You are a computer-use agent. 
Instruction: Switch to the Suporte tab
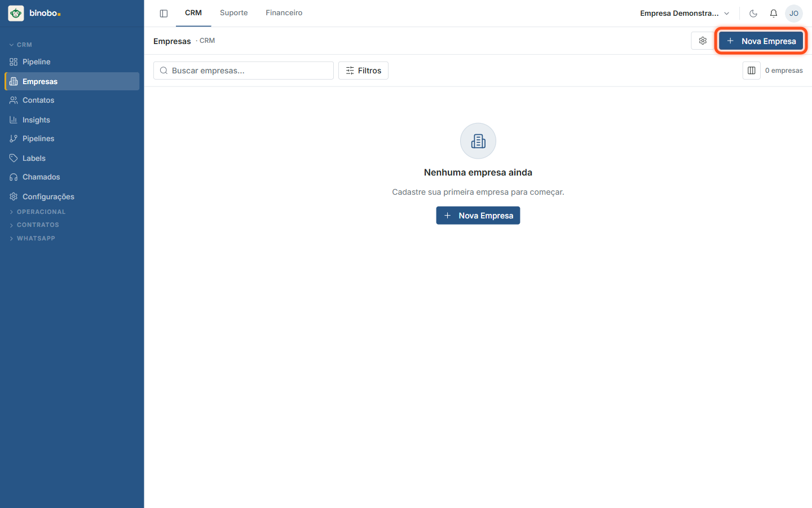(234, 13)
